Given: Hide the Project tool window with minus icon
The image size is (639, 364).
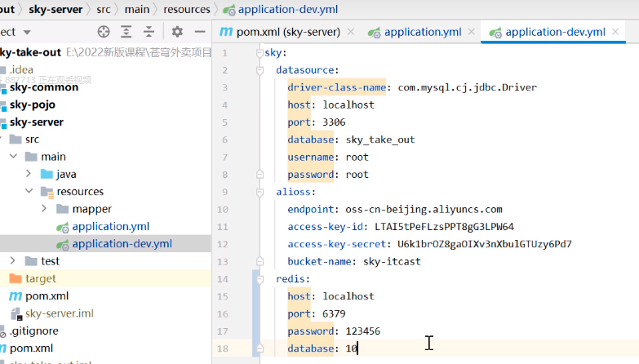Looking at the screenshot, I should pos(200,32).
